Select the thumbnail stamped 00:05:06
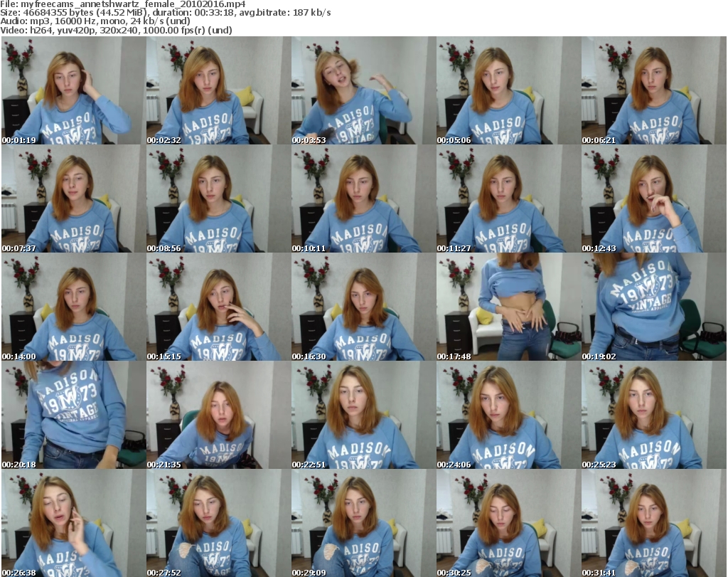This screenshot has height=577, width=728. coord(508,90)
